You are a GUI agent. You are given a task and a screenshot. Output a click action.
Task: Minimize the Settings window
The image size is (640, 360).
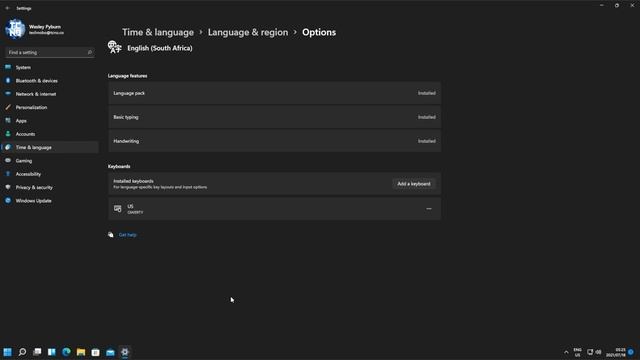pyautogui.click(x=602, y=5)
